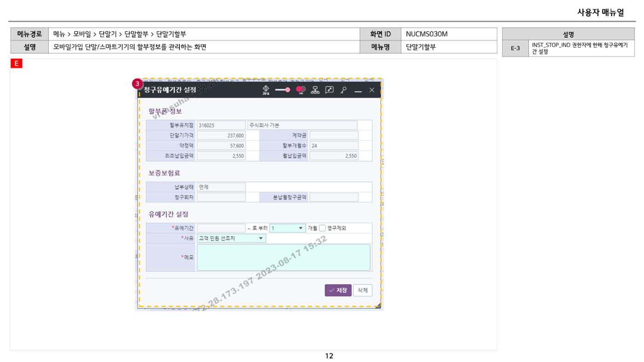Adjust the pink opacity slider in title bar
Screen dimensions: 644x362
(x=282, y=90)
